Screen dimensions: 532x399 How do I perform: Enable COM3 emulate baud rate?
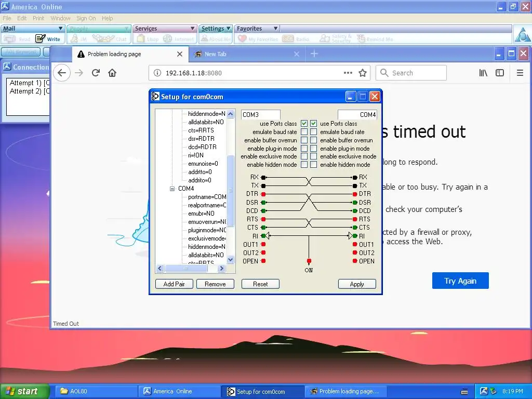(304, 131)
